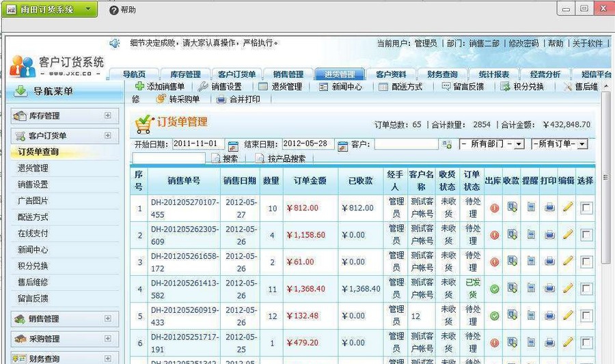Open the end date calendar picker icon
Viewport: 615px width, 364px height.
click(342, 146)
